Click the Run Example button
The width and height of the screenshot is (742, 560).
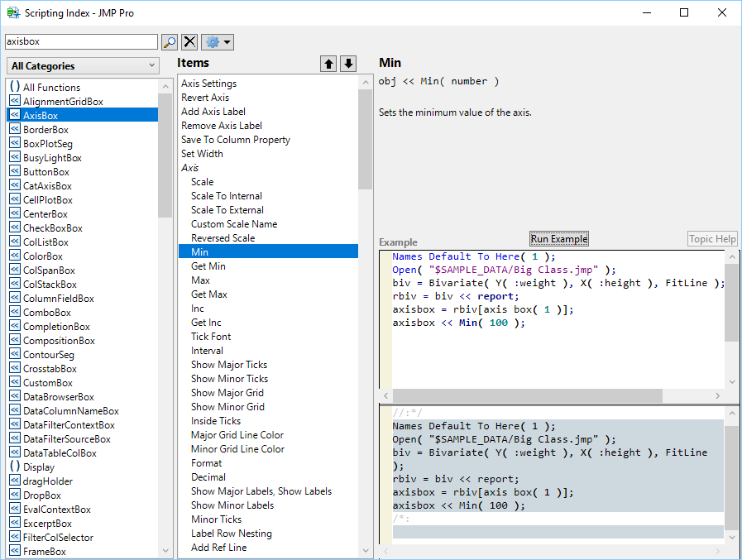[x=559, y=239]
